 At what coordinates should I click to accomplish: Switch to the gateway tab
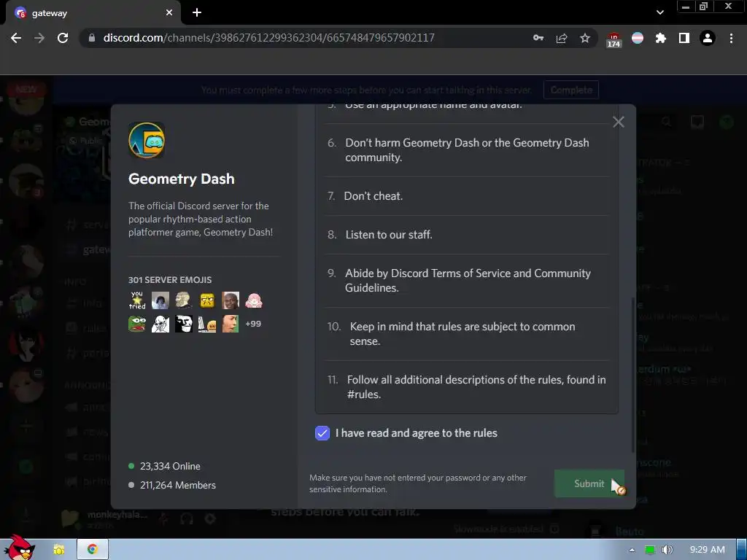[x=93, y=13]
